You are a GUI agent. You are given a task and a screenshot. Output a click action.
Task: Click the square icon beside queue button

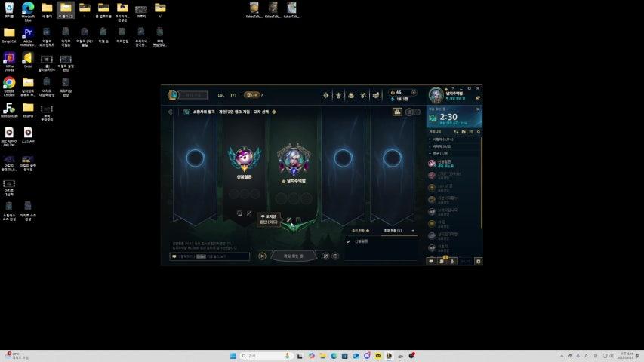click(335, 256)
